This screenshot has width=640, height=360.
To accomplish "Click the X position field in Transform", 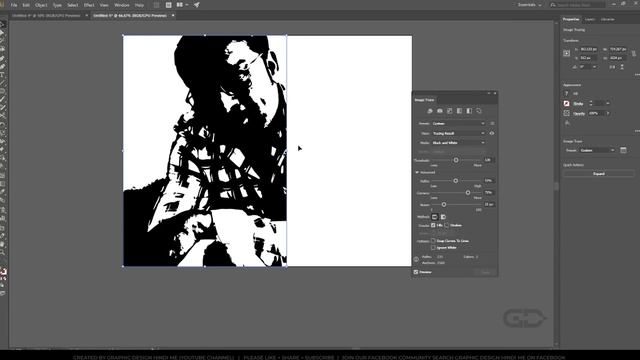I will click(589, 49).
